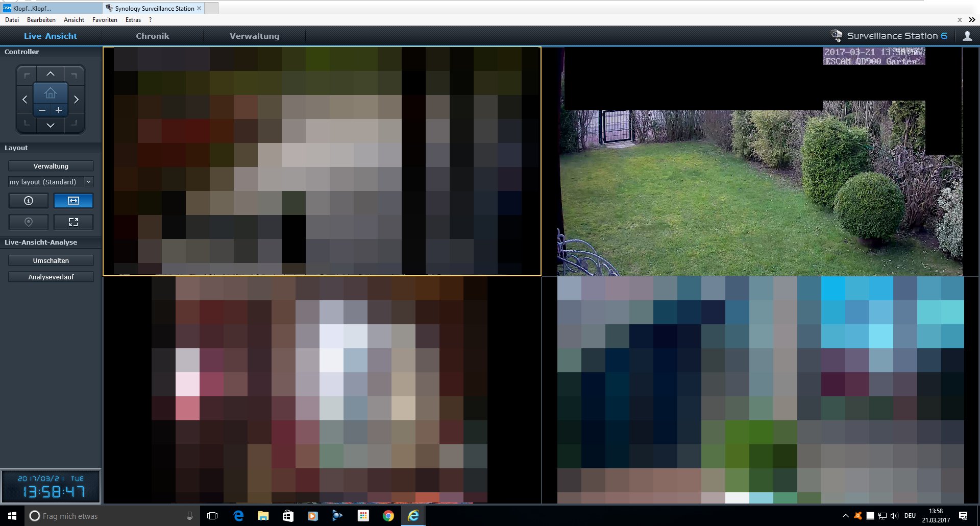Zoom in with the plus button
Viewport: 980px width, 526px height.
coord(59,110)
